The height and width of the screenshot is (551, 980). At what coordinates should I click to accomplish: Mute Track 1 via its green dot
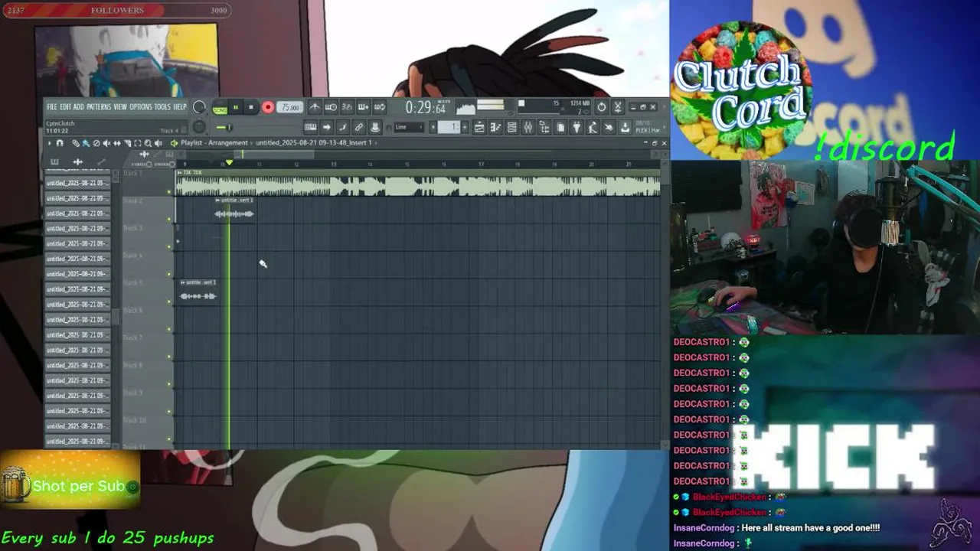pos(169,192)
